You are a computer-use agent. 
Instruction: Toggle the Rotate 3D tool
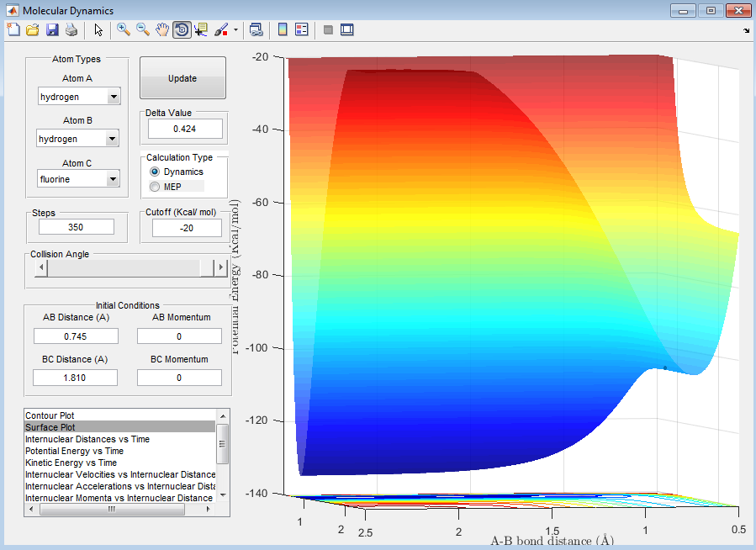pyautogui.click(x=182, y=30)
